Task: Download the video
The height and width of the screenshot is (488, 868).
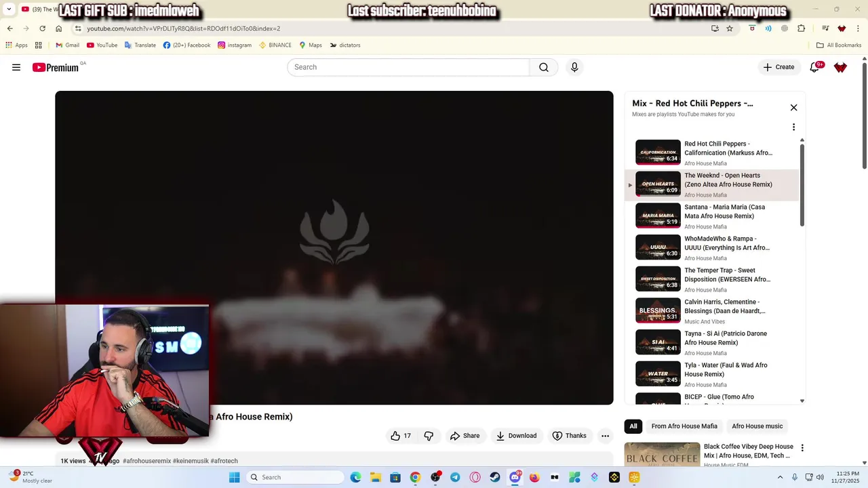Action: pyautogui.click(x=516, y=436)
